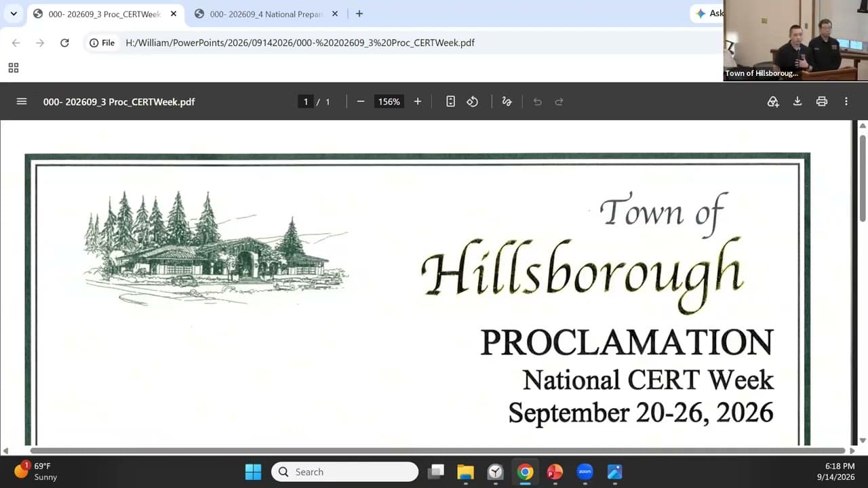Zoom out of the PDF
The width and height of the screenshot is (868, 488).
(361, 102)
